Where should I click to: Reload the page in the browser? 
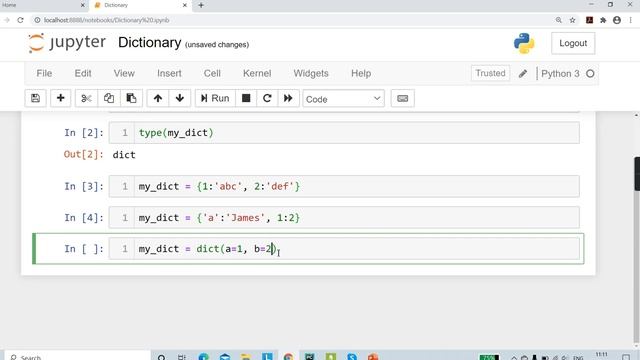point(20,20)
